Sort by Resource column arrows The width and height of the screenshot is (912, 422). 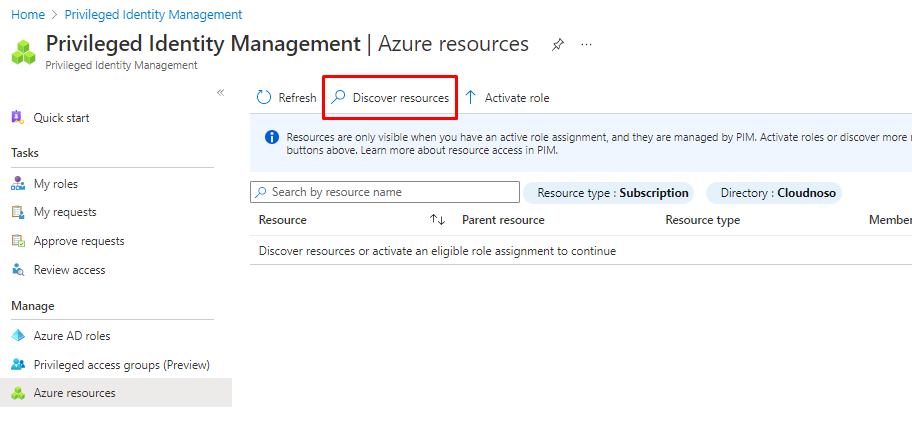coord(437,220)
